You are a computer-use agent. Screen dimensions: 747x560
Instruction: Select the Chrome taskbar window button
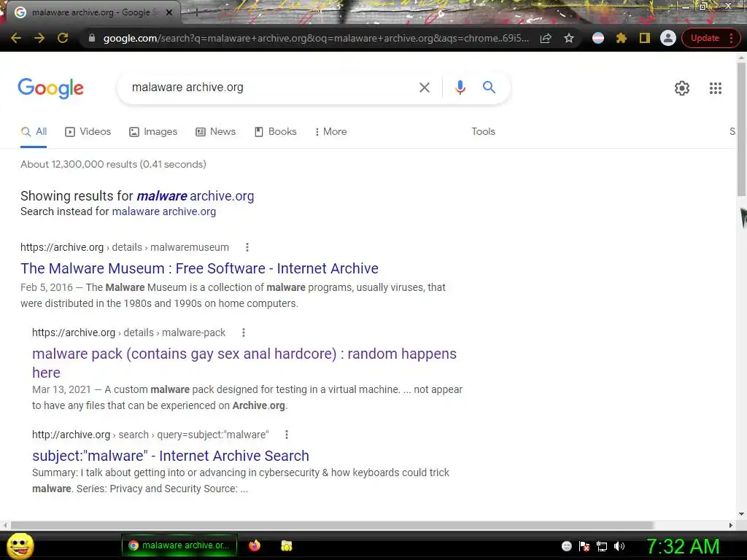click(179, 545)
